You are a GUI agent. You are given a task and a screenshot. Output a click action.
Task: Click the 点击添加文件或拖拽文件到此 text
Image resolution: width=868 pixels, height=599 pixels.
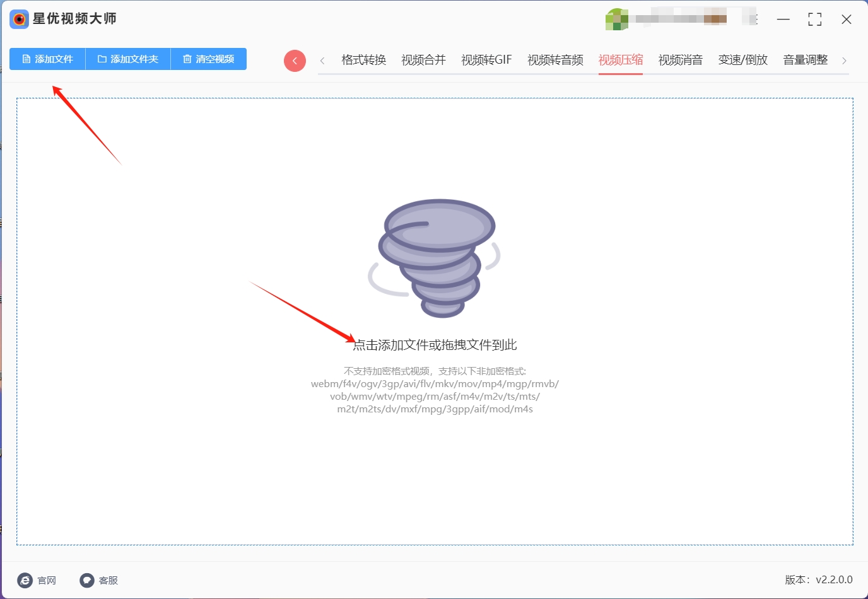pos(435,345)
